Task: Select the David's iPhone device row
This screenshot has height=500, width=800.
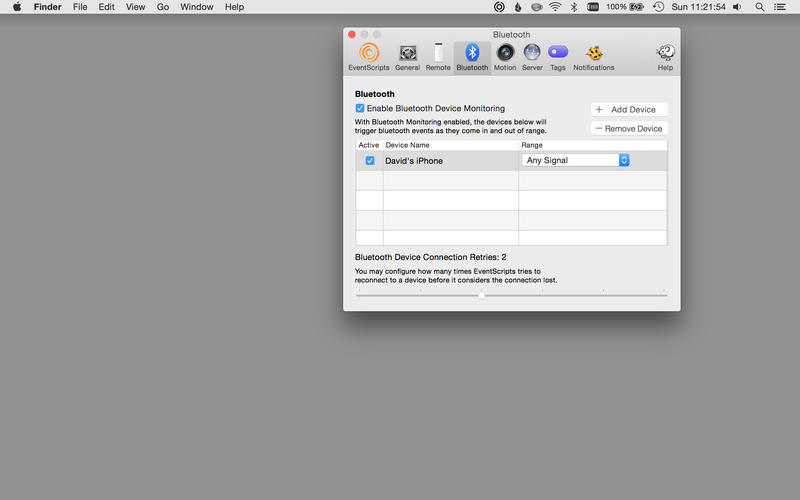Action: pos(450,160)
